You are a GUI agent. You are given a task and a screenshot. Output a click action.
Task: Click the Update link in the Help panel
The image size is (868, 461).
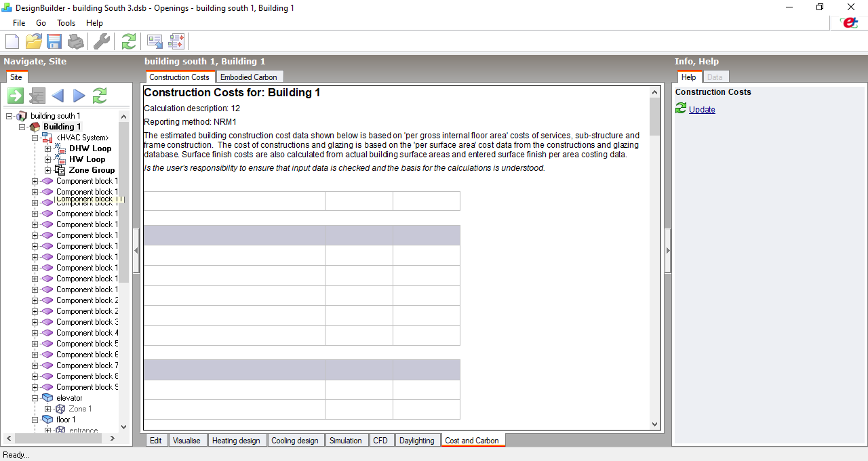tap(702, 110)
